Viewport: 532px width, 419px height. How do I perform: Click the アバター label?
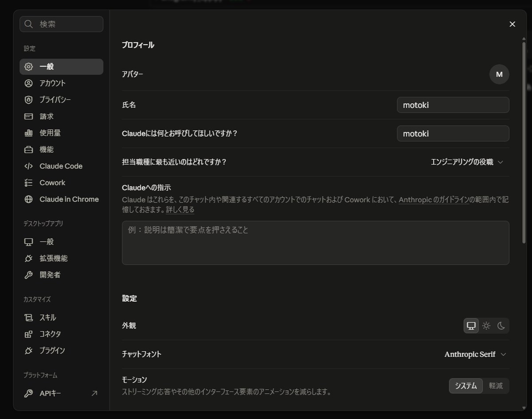(x=133, y=74)
